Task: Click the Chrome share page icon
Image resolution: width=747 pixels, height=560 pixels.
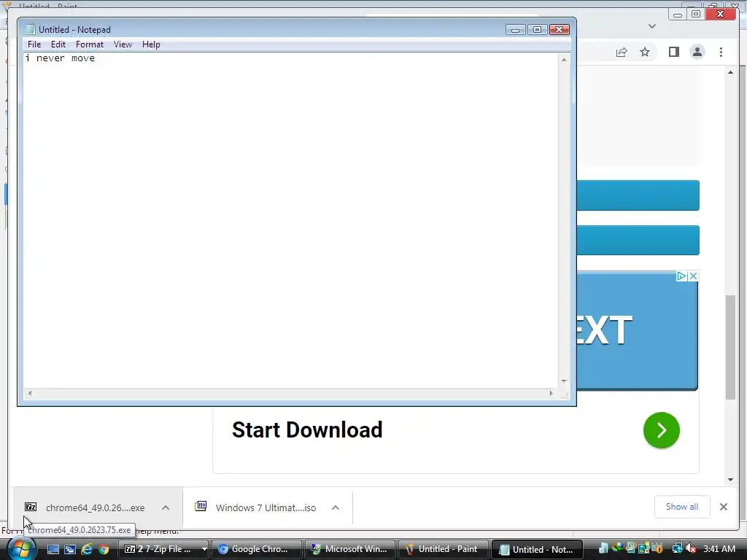Action: (622, 52)
